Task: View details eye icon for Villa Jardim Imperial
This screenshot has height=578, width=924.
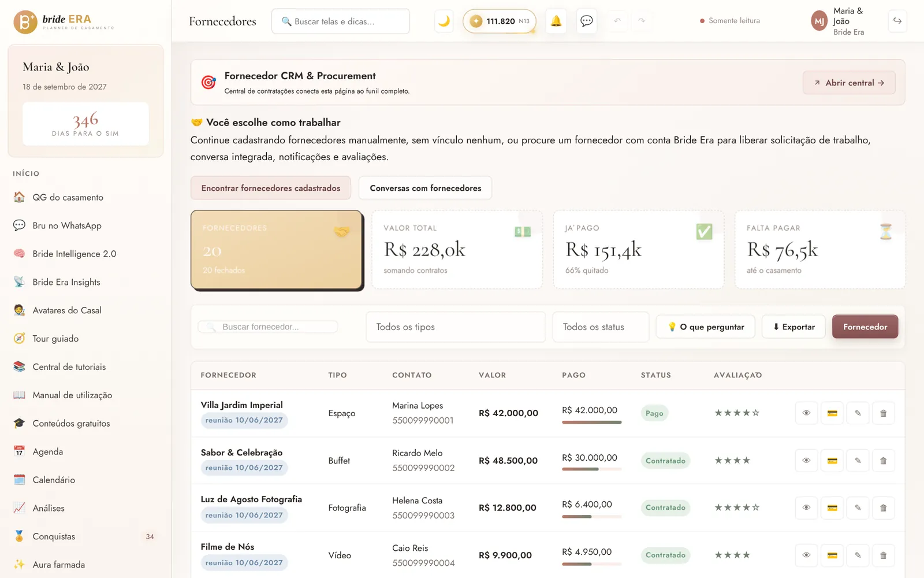Action: [806, 413]
